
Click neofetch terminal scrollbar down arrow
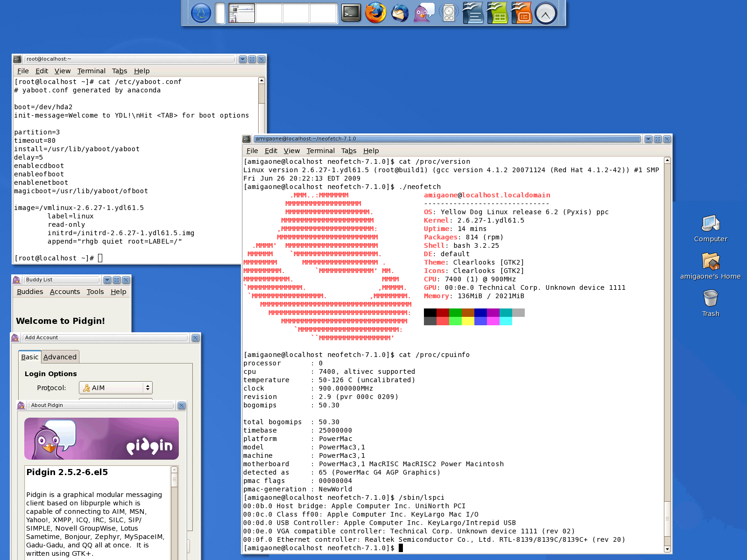tap(667, 549)
